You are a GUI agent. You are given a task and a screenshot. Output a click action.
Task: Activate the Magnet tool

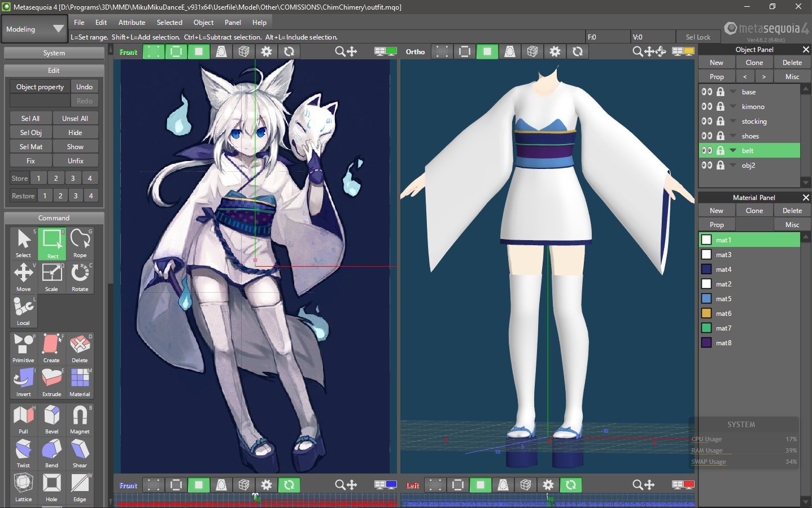pos(80,420)
